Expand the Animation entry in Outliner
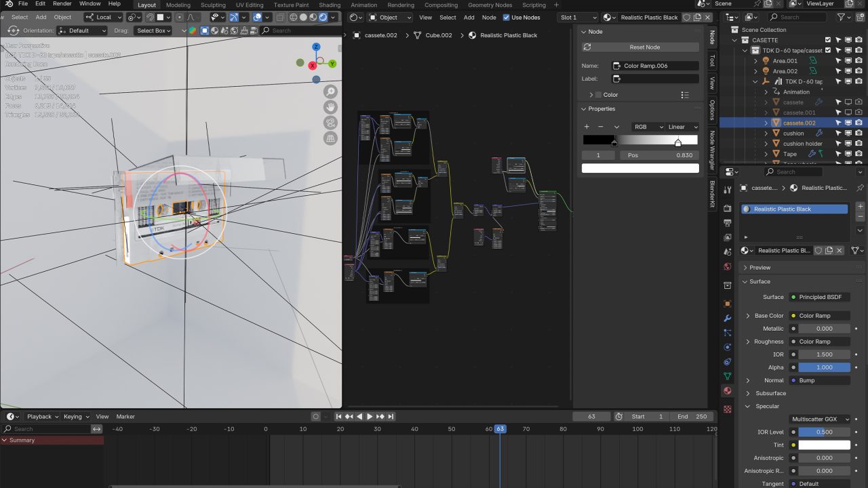Image resolution: width=868 pixels, height=488 pixels. point(767,91)
